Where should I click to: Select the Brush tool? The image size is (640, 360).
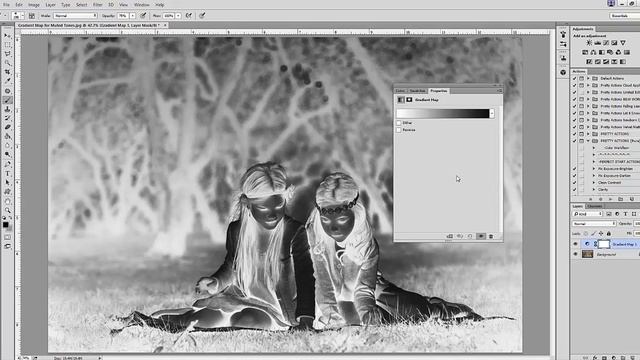(x=7, y=100)
